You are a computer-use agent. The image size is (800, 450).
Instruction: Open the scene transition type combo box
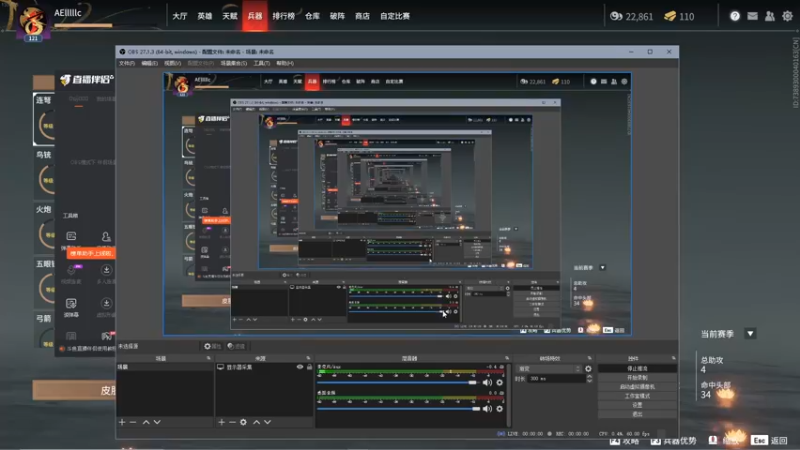(x=549, y=368)
